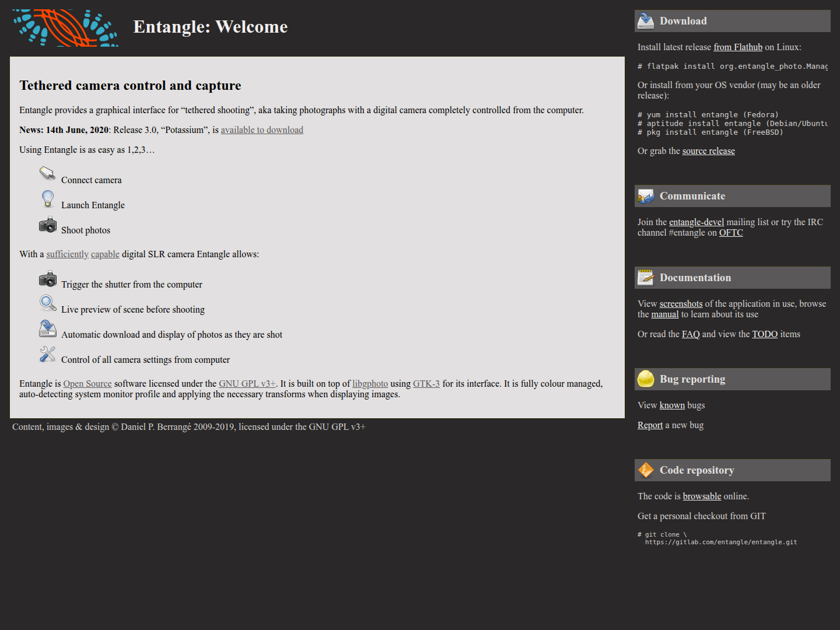
Task: Click the Connect camera list text
Action: coord(92,180)
